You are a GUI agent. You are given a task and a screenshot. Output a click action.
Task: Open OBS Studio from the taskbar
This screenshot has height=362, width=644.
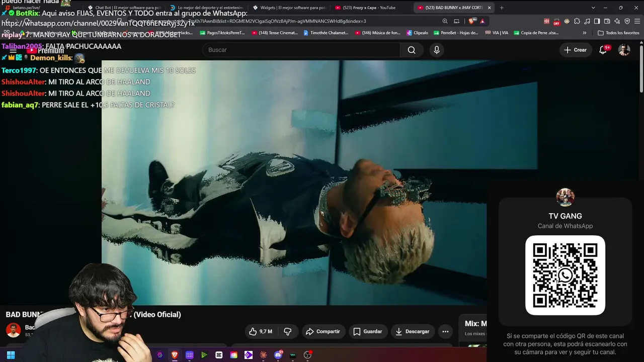click(307, 355)
